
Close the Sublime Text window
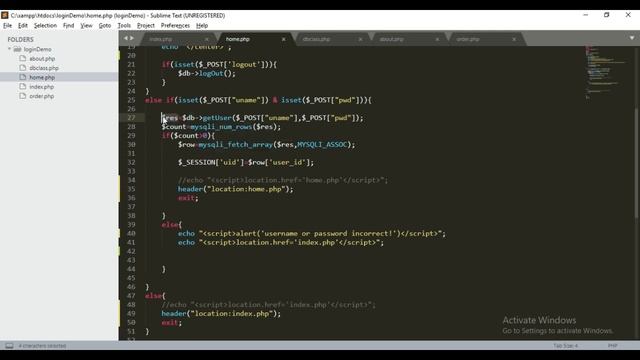(628, 15)
